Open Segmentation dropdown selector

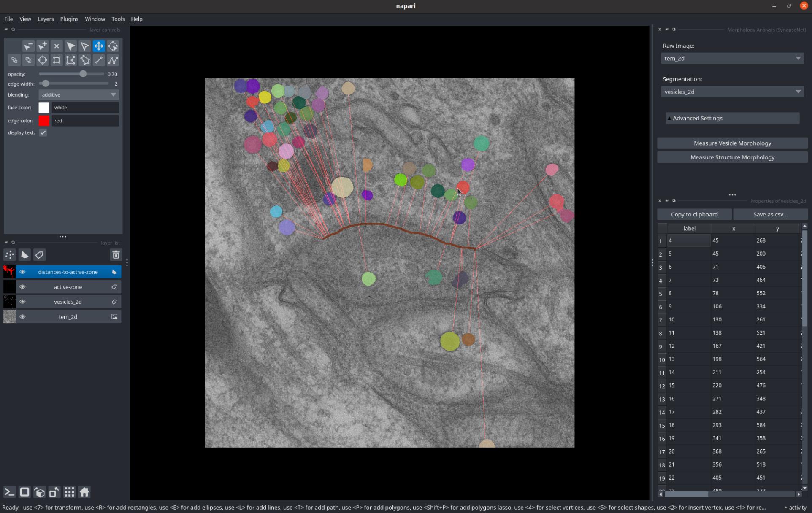click(732, 92)
